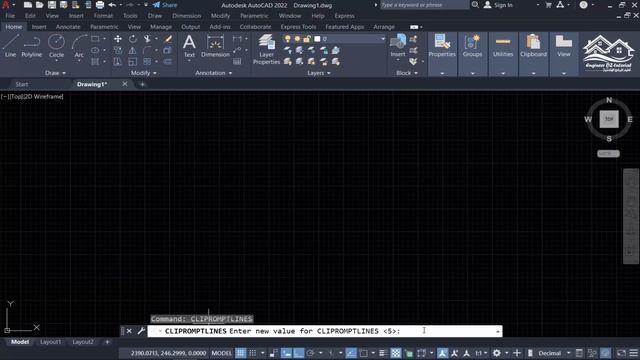Expand the Modify panel
This screenshot has height=360, width=640.
click(x=144, y=73)
